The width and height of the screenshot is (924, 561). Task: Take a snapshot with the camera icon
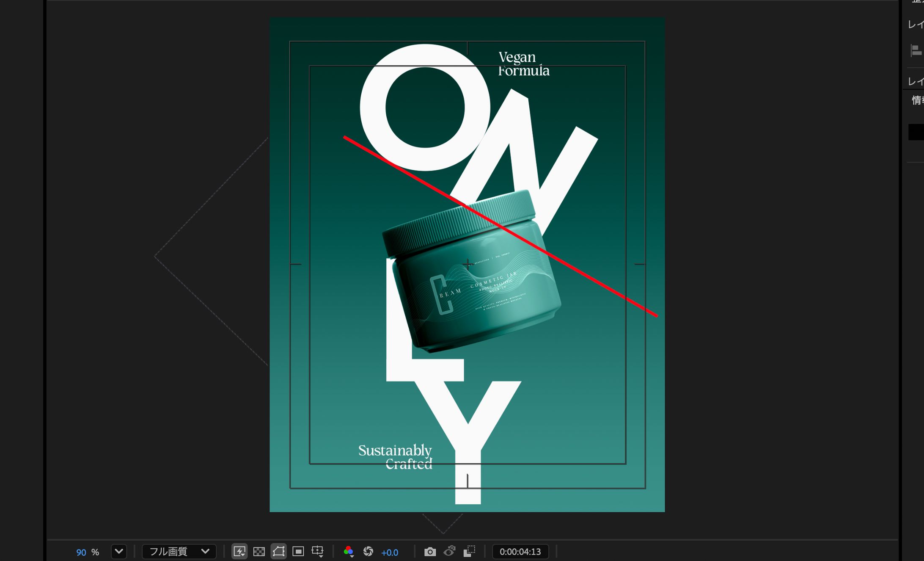point(430,552)
